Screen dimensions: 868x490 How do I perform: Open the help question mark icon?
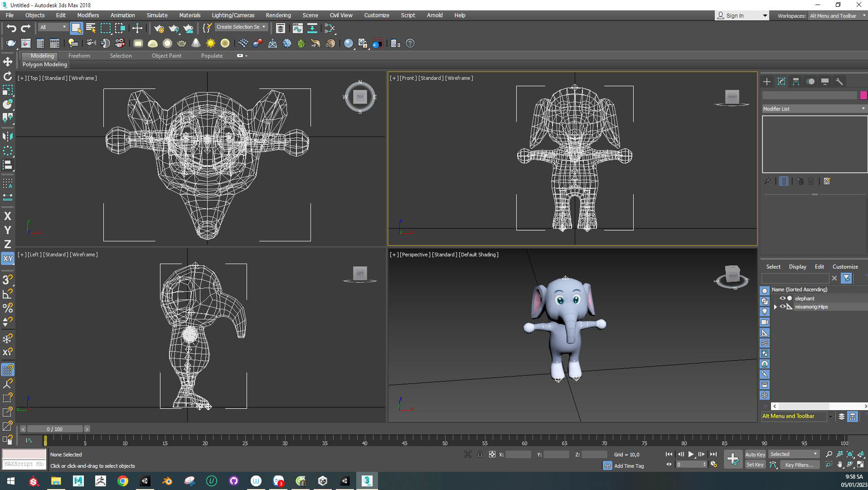click(x=410, y=44)
